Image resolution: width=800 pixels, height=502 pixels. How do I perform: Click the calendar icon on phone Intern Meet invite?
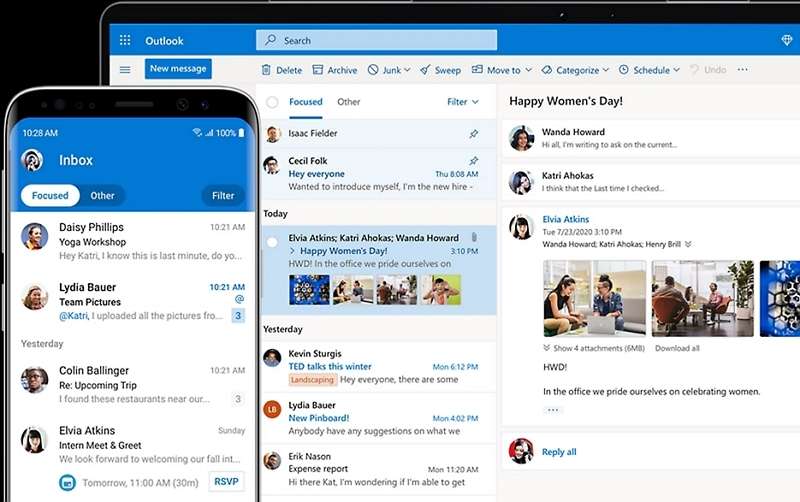point(67,482)
